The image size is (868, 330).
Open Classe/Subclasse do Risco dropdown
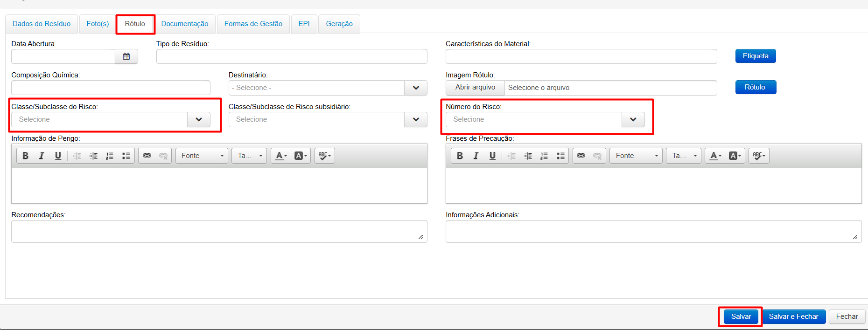[199, 119]
